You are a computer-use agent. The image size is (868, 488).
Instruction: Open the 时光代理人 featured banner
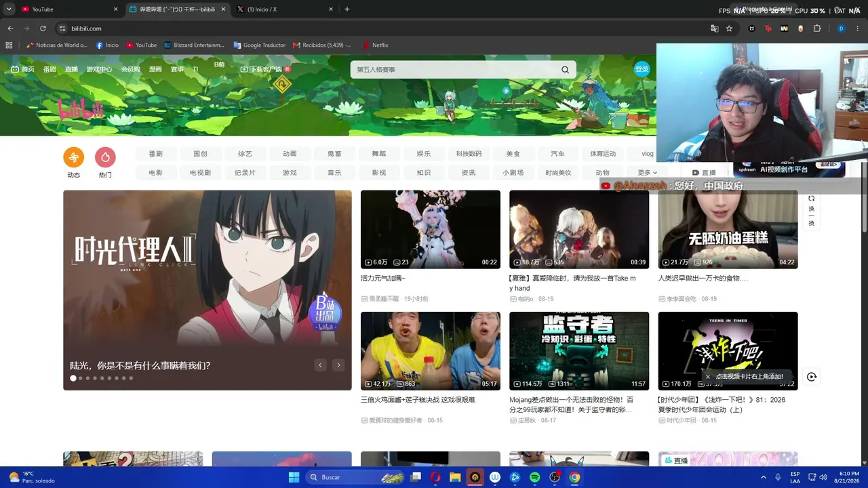tap(208, 290)
